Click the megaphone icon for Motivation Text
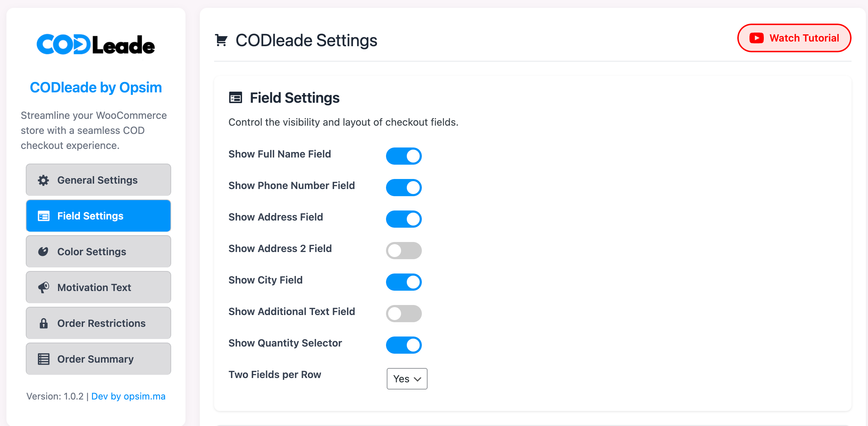This screenshot has height=426, width=868. point(43,287)
